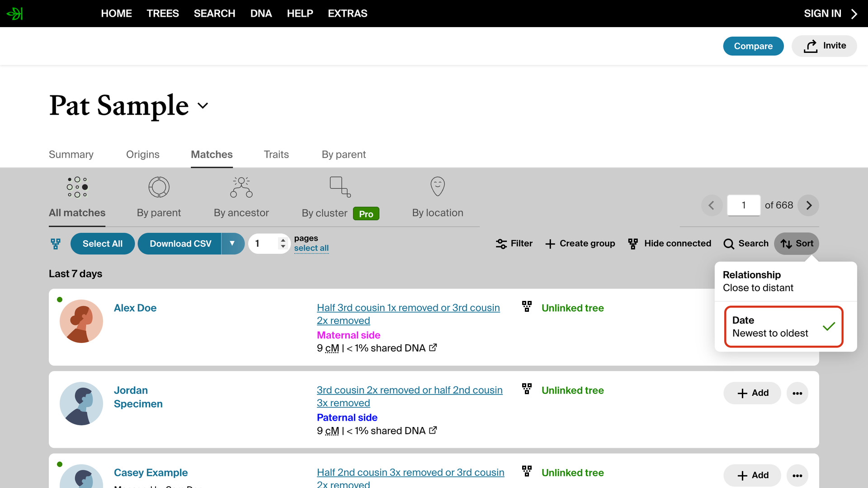Click the Select All button
The width and height of the screenshot is (868, 488).
[x=103, y=244]
